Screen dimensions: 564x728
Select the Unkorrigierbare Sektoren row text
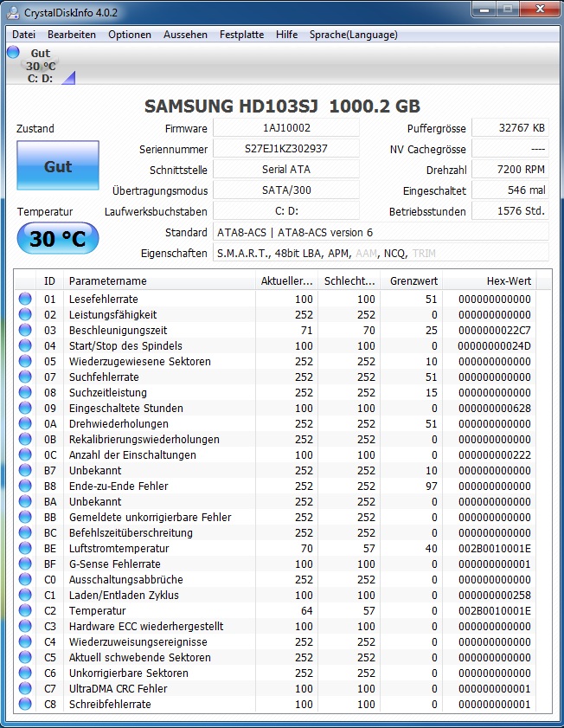(129, 673)
